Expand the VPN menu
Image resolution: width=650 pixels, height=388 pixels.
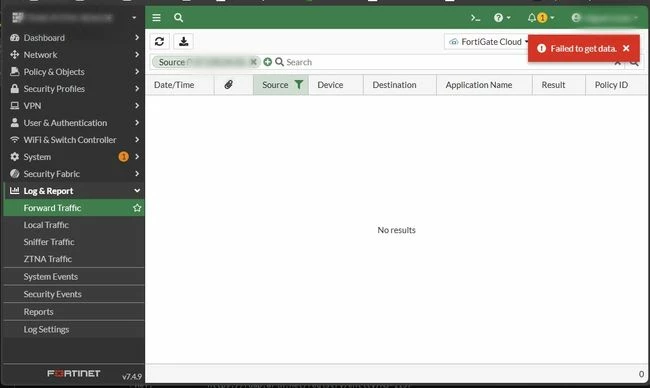pos(74,106)
